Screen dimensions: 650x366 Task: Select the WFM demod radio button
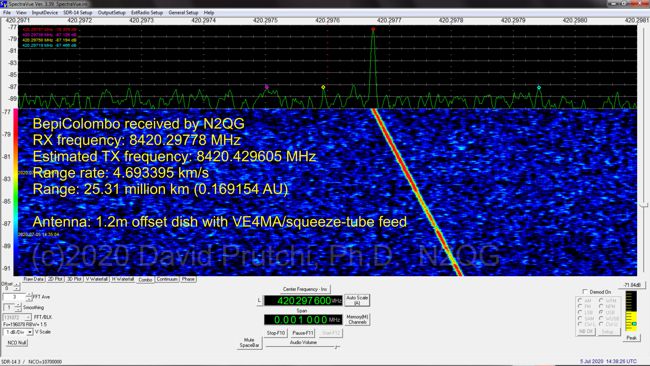pos(601,301)
